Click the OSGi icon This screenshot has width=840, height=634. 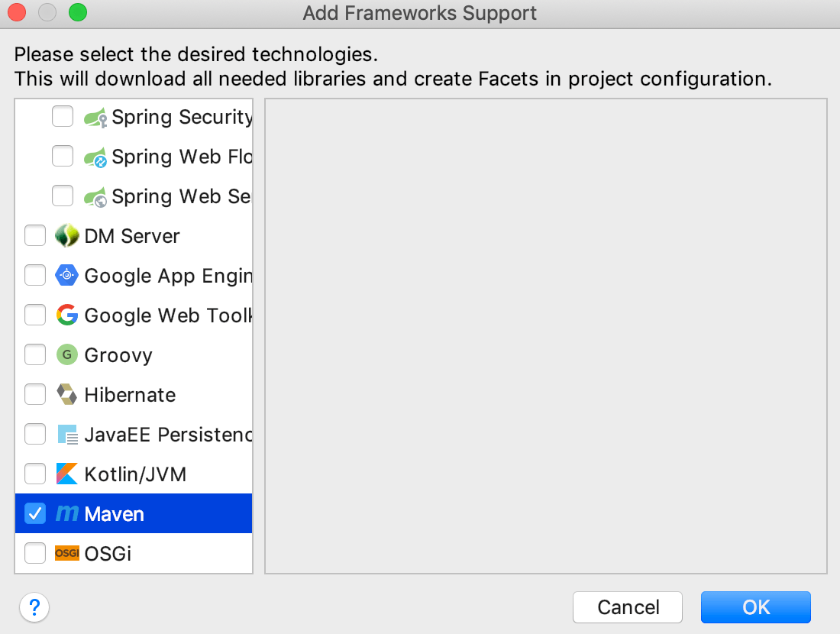click(66, 553)
